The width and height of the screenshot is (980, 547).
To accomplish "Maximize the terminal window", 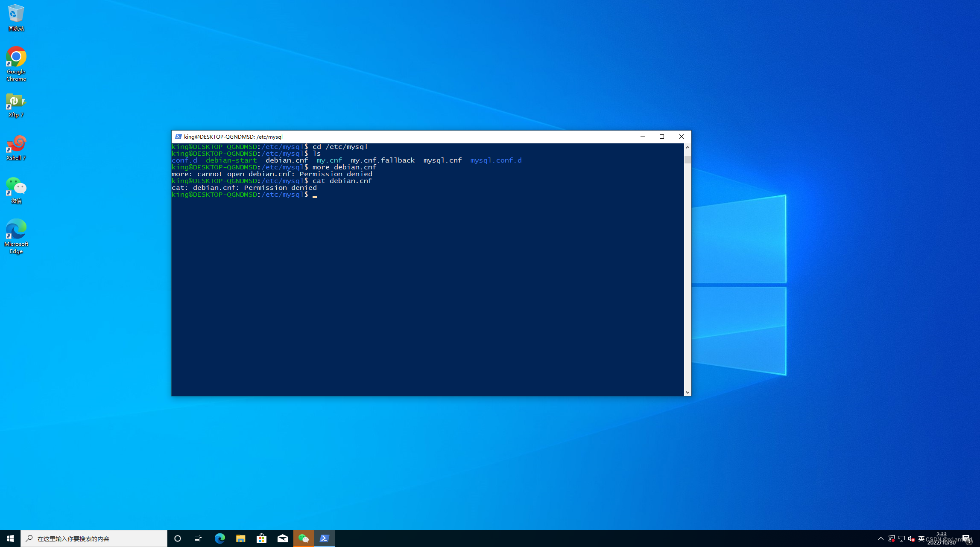I will coord(662,137).
